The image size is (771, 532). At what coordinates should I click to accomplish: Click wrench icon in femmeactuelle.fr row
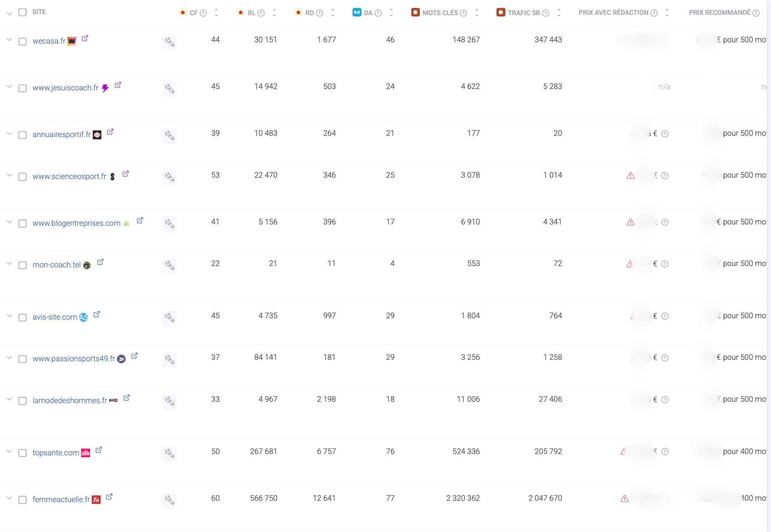click(x=169, y=500)
